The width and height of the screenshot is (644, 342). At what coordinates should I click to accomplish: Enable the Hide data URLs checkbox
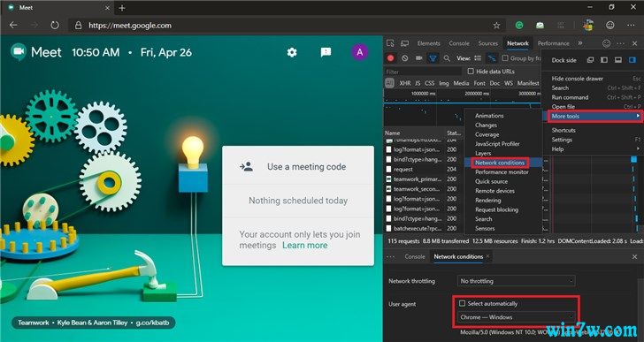tap(471, 71)
